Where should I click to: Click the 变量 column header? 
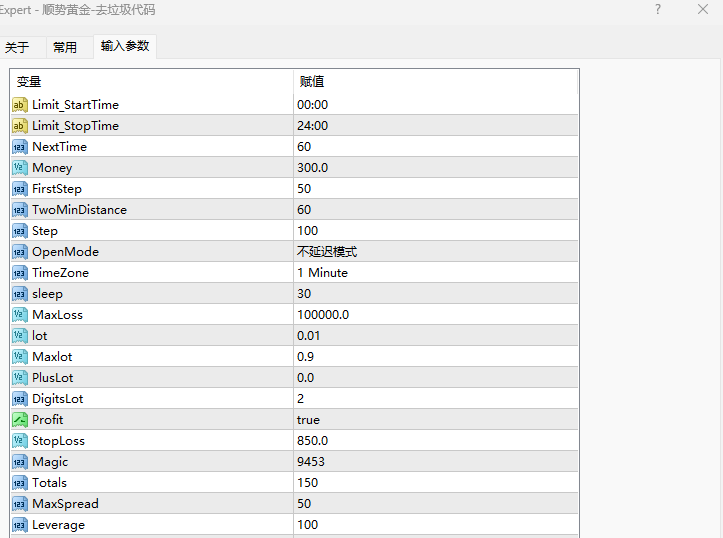150,82
